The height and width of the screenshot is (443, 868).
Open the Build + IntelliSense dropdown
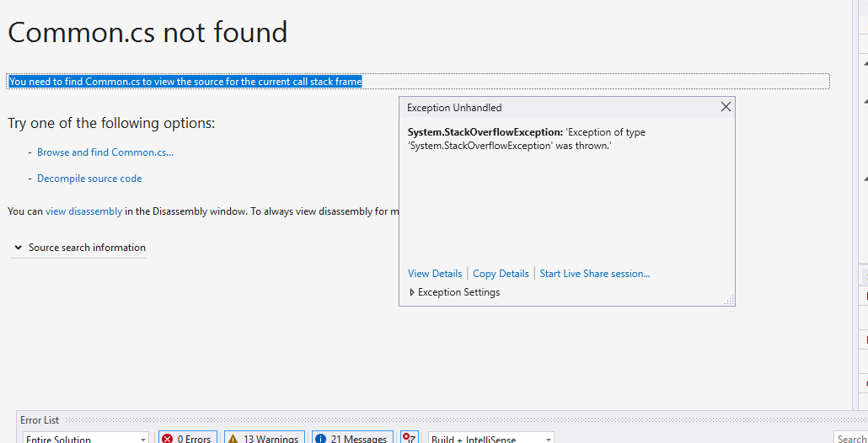[491, 439]
